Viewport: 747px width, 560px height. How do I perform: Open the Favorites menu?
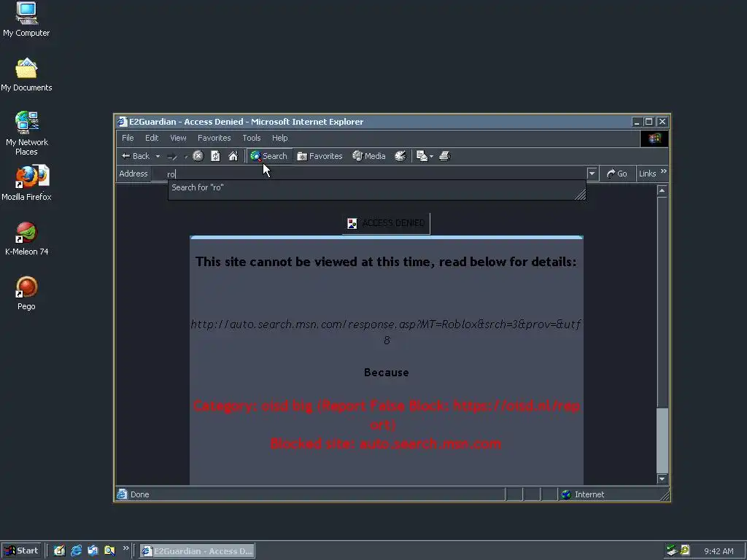214,138
